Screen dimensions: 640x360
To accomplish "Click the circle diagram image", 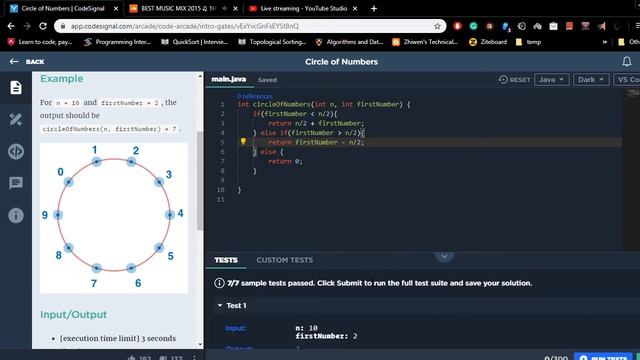I will 114,218.
